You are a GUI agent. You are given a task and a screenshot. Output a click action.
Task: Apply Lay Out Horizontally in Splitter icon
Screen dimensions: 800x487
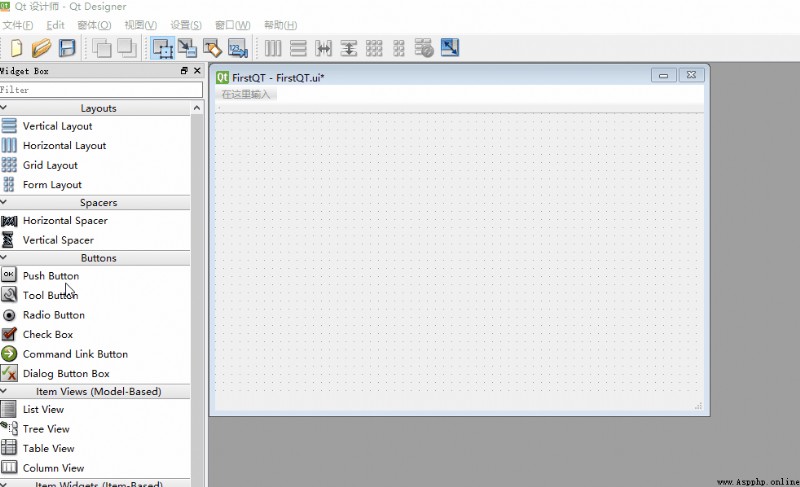(x=323, y=48)
